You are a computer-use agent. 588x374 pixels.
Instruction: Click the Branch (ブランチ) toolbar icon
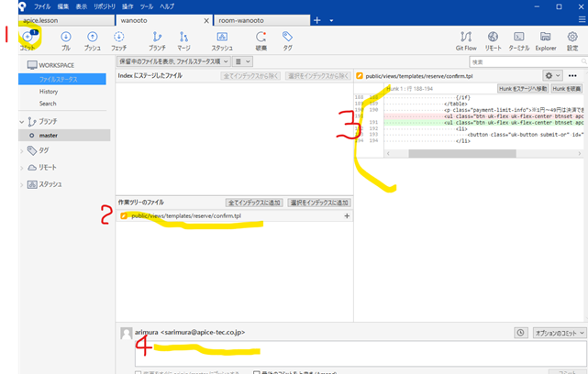click(x=157, y=37)
